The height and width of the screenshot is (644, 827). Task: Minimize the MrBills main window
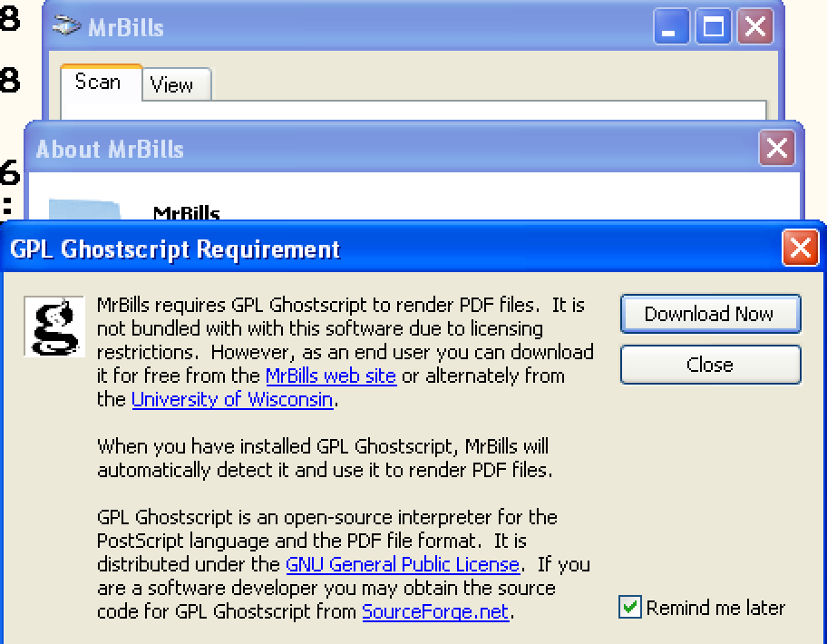[671, 26]
